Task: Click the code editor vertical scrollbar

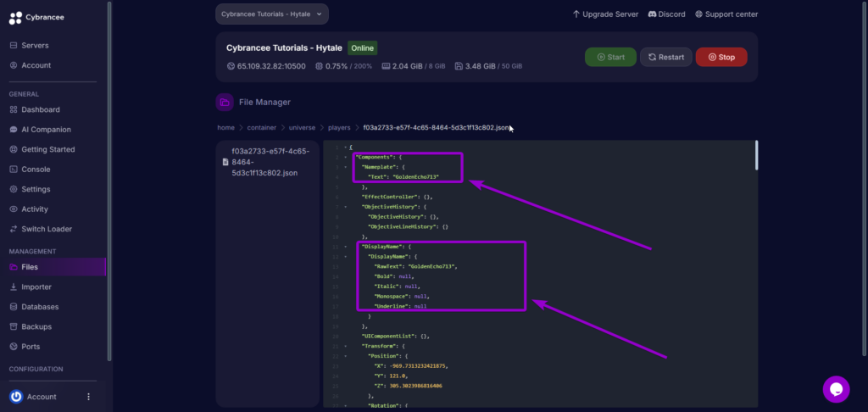Action: click(x=755, y=157)
